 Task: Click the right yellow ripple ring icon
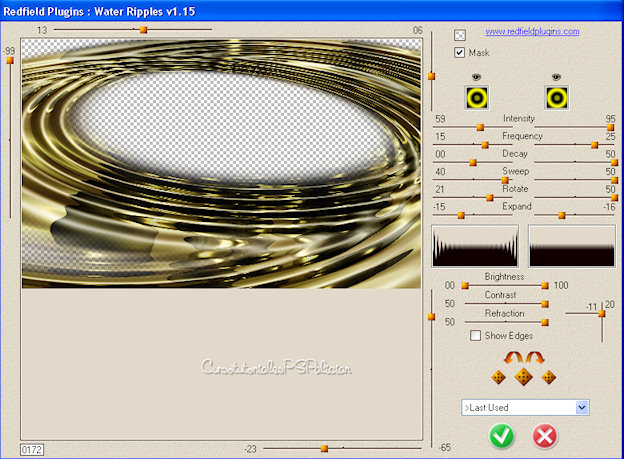(557, 97)
